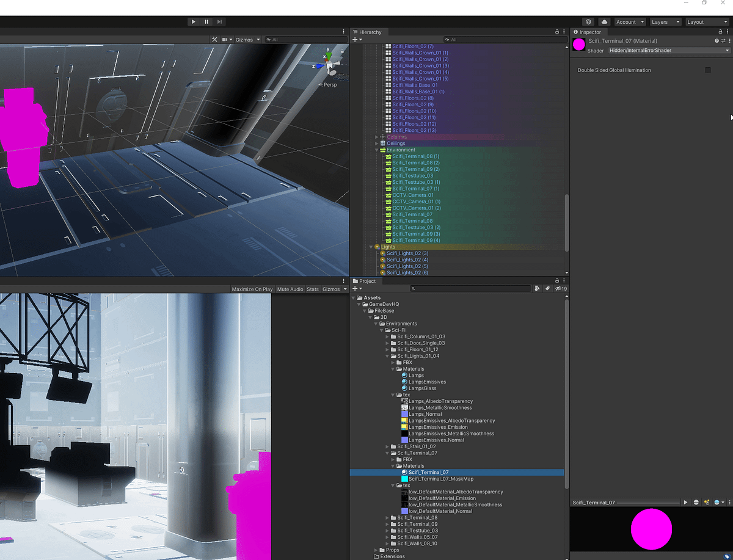Enable Double Sided Global Illumination checkbox
Screen dimensions: 733x560
point(707,70)
